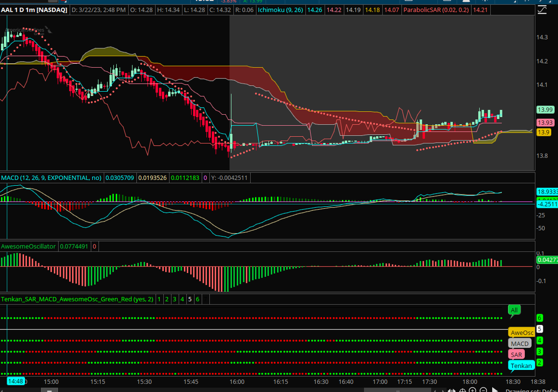Click the green 6 bubble on the right axis
The image size is (558, 392).
(x=539, y=318)
